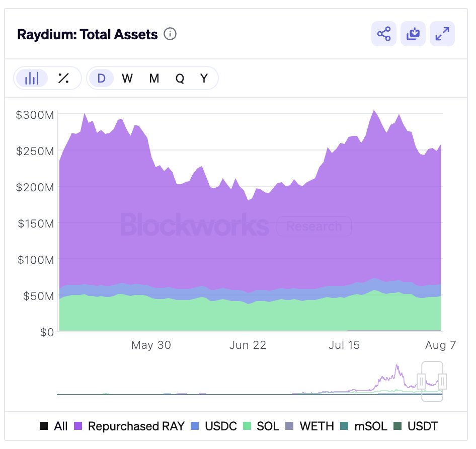Toggle mSOL legend entry

pyautogui.click(x=364, y=426)
